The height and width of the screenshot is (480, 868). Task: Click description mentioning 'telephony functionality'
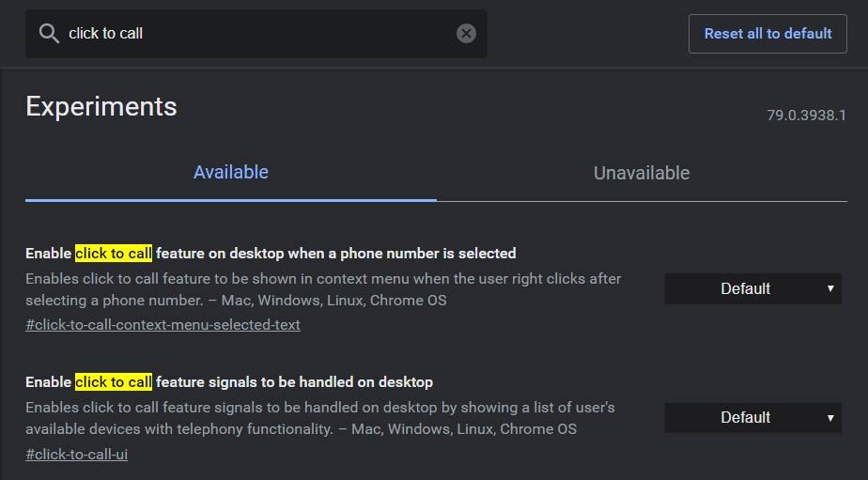320,418
